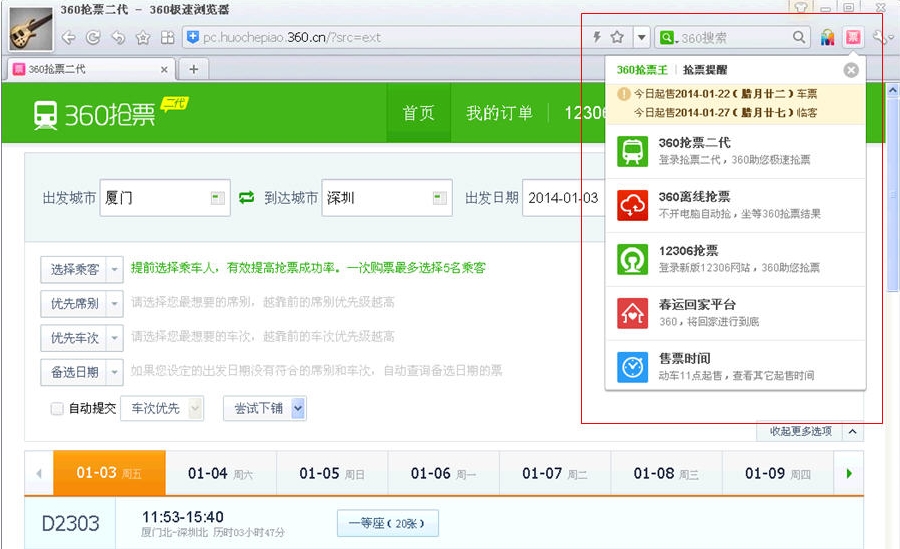Click train number D2303

pos(71,523)
